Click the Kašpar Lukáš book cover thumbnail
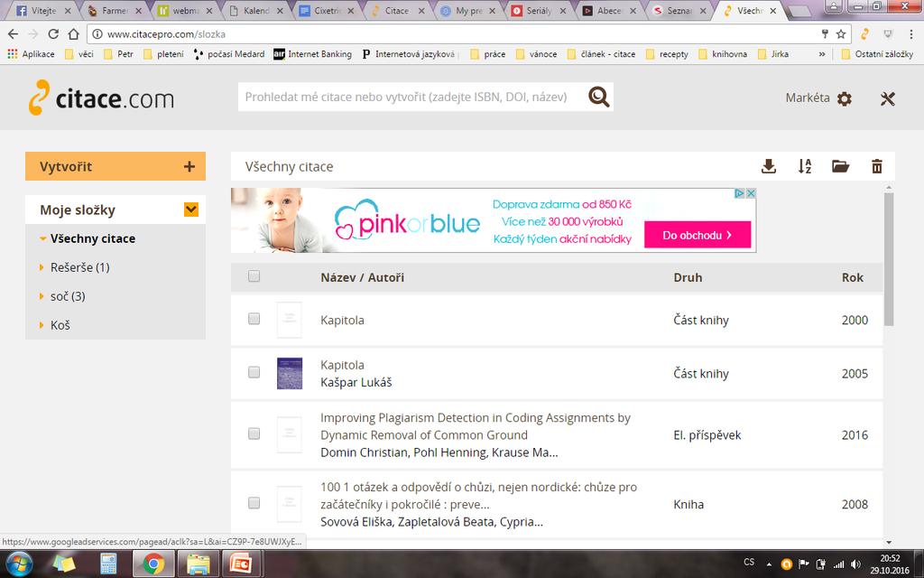Image resolution: width=924 pixels, height=578 pixels. (x=290, y=373)
